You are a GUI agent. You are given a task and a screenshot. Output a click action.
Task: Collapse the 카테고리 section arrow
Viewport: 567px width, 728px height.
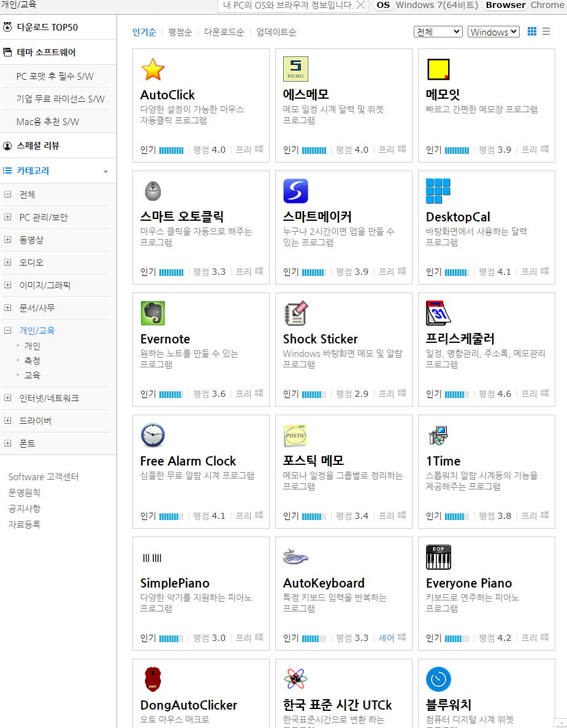point(106,171)
